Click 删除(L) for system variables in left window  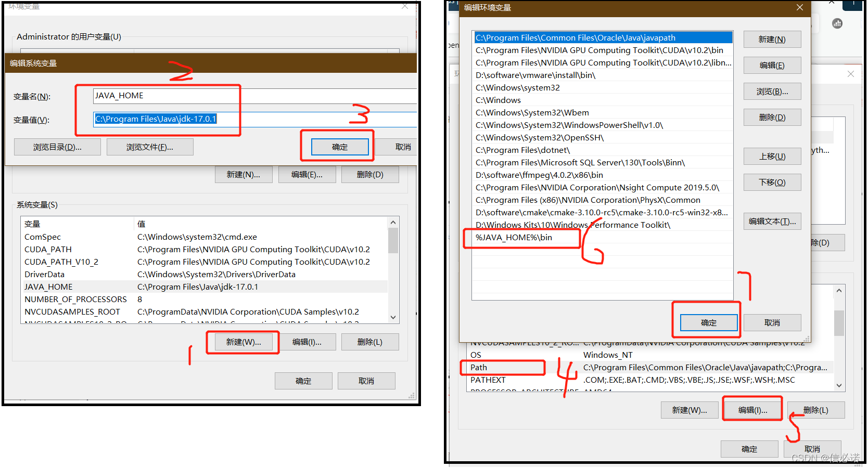(370, 342)
